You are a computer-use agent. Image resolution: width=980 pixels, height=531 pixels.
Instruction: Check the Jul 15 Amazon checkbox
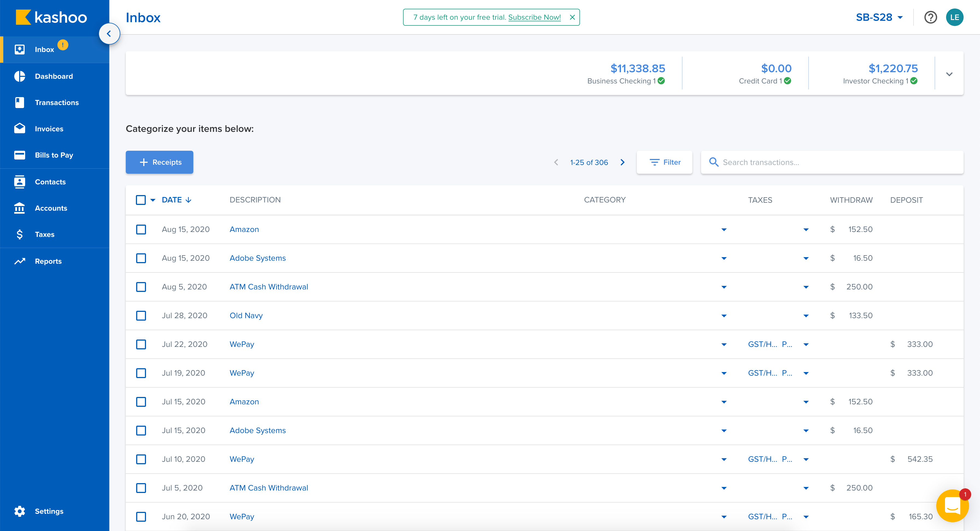(141, 402)
